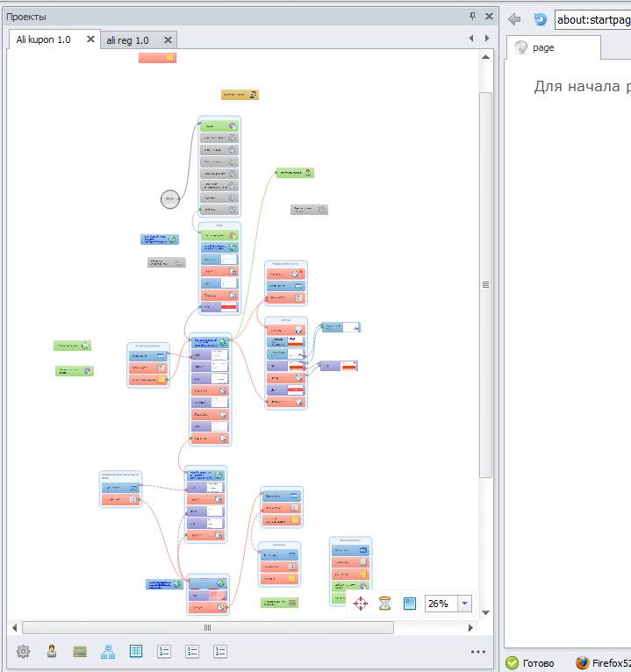Click canvas horizontal scrollbar left arrow
This screenshot has height=672, width=631.
[15, 628]
